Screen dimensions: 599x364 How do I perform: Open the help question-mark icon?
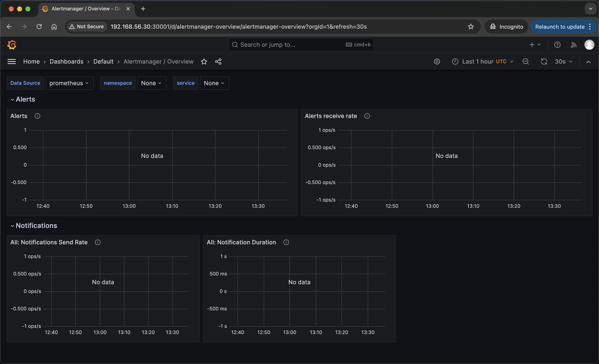pyautogui.click(x=557, y=45)
